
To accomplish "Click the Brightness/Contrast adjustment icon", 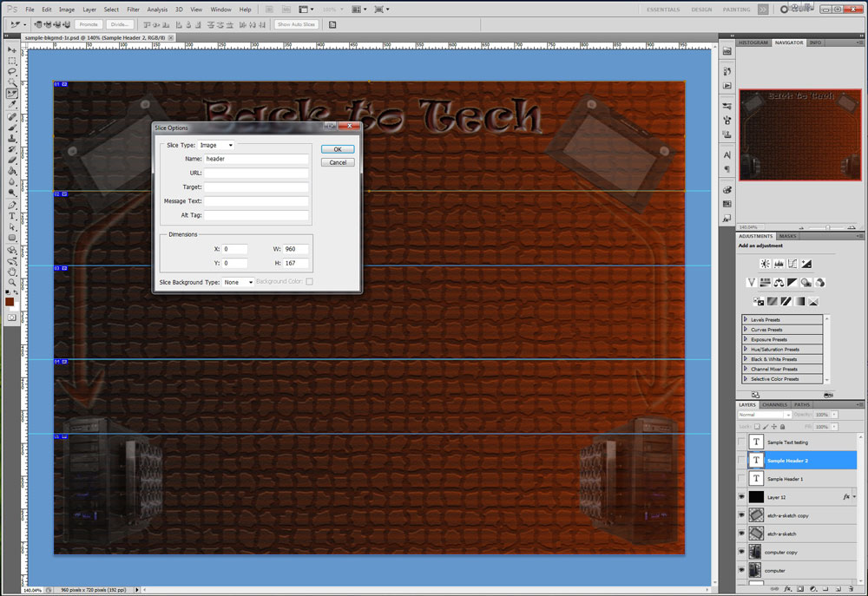I will tap(765, 264).
